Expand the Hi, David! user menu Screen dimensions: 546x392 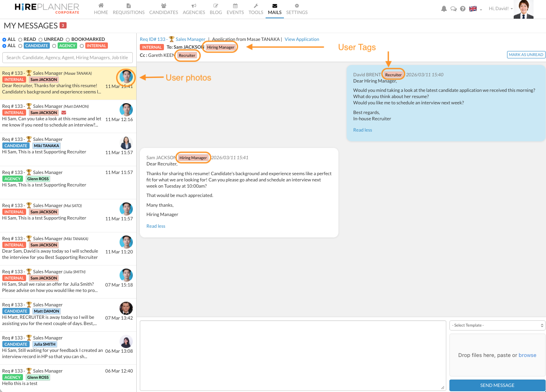(500, 9)
